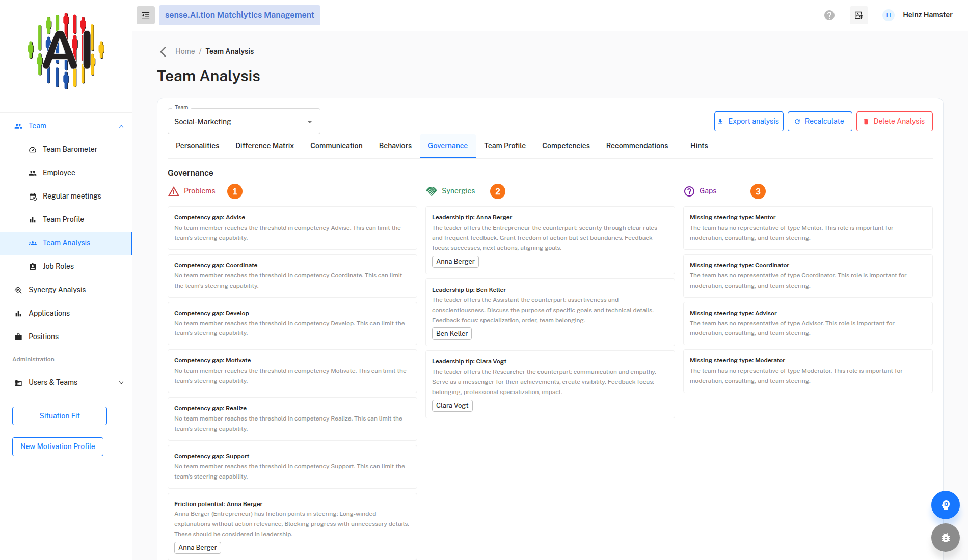Viewport: 968px width, 560px height.
Task: Expand the Users & Teams section
Action: pos(121,383)
